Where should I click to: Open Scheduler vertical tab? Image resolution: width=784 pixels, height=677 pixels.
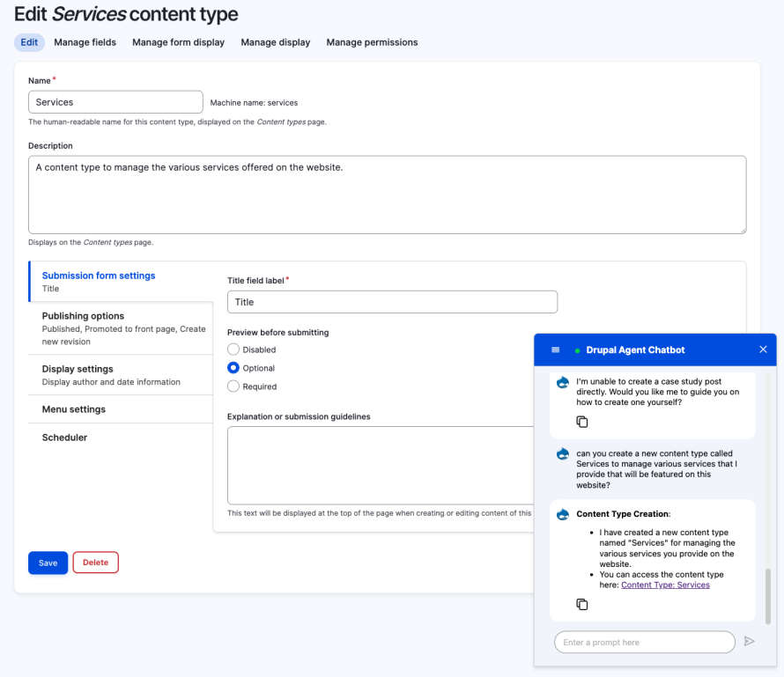(x=121, y=438)
